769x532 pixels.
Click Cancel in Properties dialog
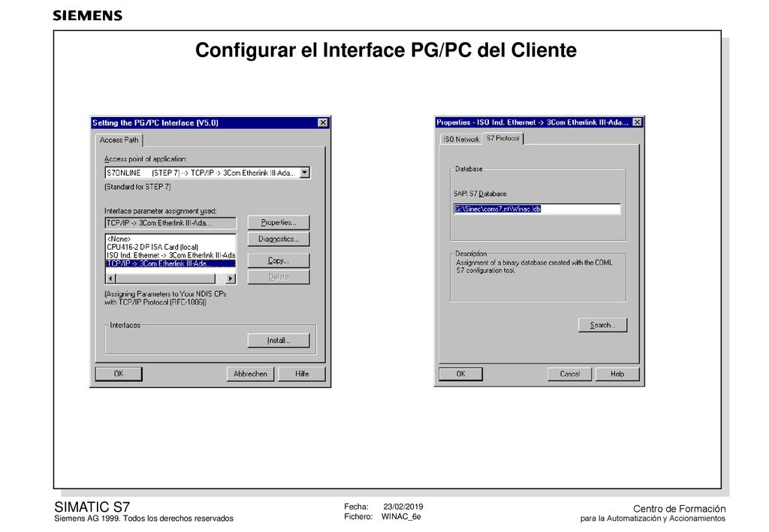tap(569, 374)
